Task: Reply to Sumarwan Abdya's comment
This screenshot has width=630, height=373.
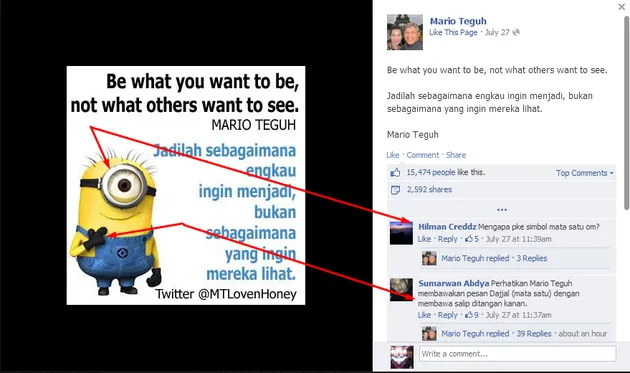Action: point(448,315)
